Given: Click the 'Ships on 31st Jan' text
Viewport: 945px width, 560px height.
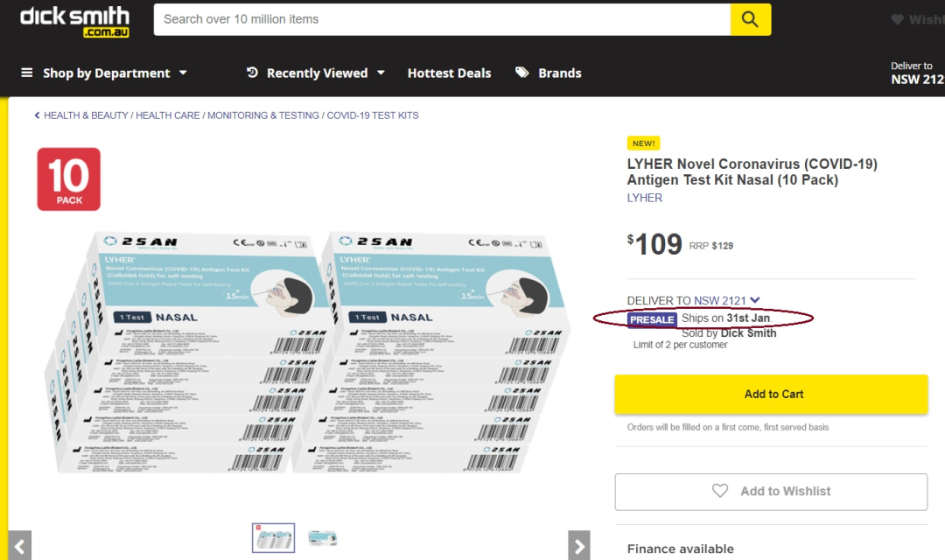Looking at the screenshot, I should tap(727, 318).
